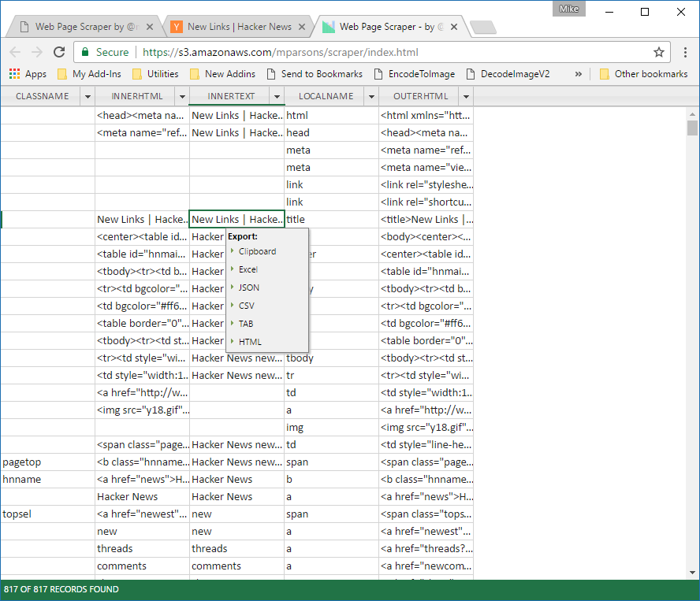Open the LOCALNAME column filter dropdown
The image size is (700, 601).
pos(370,96)
